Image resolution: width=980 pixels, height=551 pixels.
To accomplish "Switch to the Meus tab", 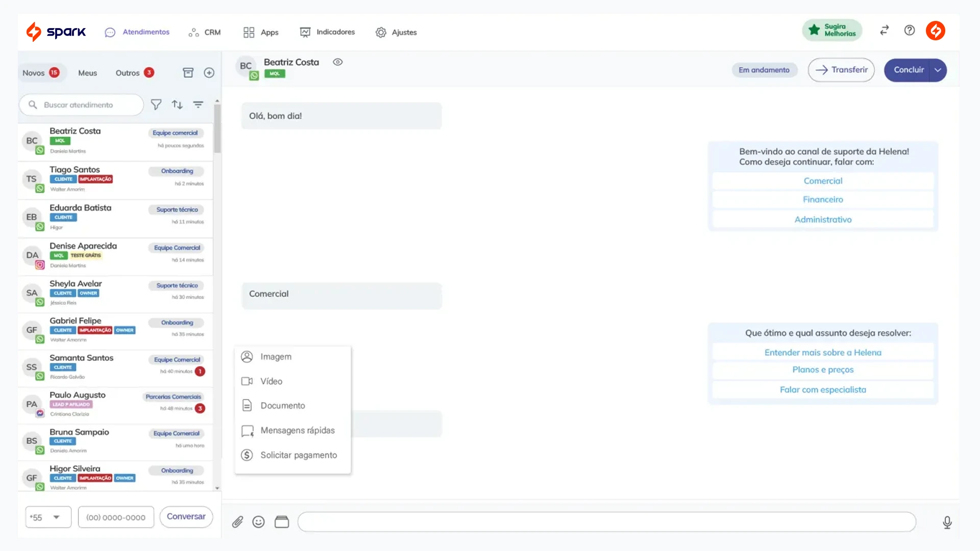I will (x=87, y=73).
